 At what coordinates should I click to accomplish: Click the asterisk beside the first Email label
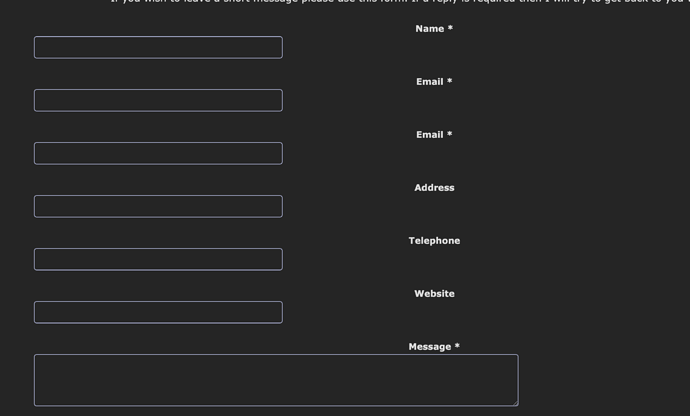tap(449, 82)
